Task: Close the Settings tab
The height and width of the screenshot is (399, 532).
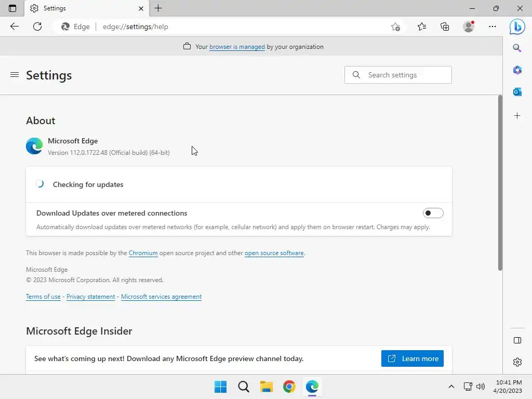Action: point(141,8)
